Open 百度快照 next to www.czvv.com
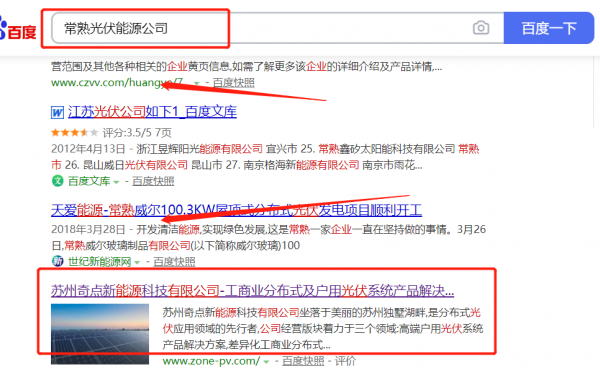 pyautogui.click(x=233, y=83)
